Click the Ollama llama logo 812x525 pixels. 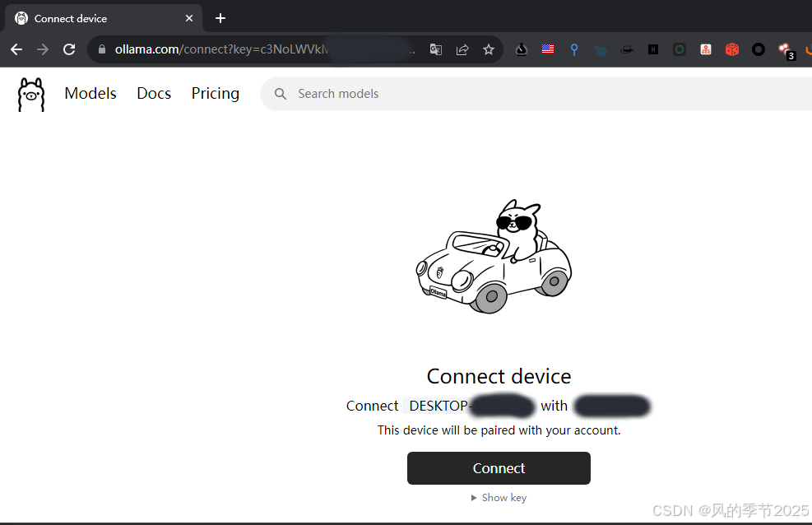(31, 95)
